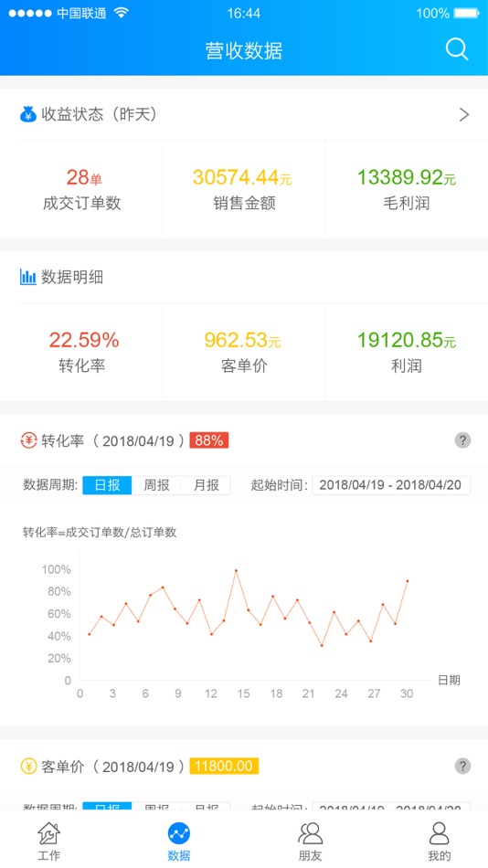Tap the 中国联通 carrier label
488x868 pixels.
tap(82, 14)
